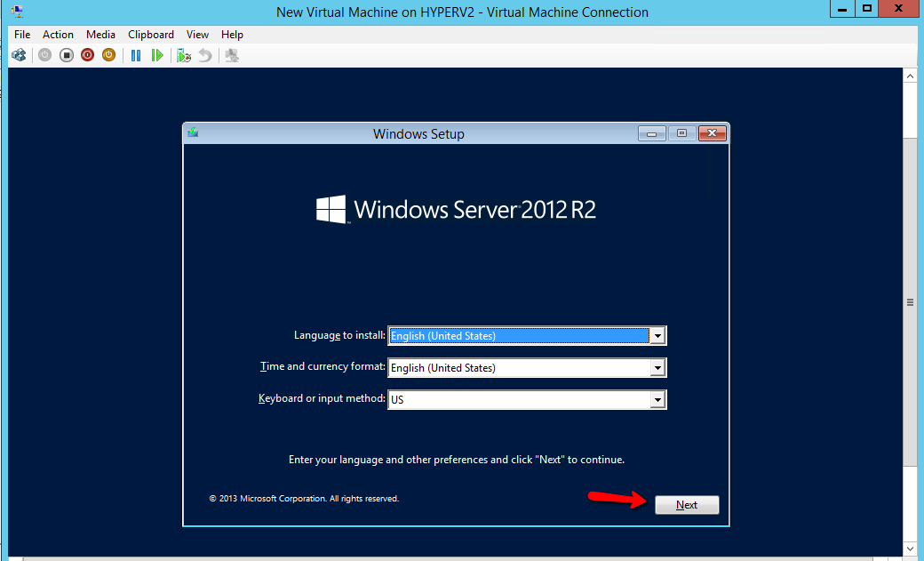Screen dimensions: 924x561
Task: Click the 'Keyboard or input method:' label
Action: pos(322,398)
